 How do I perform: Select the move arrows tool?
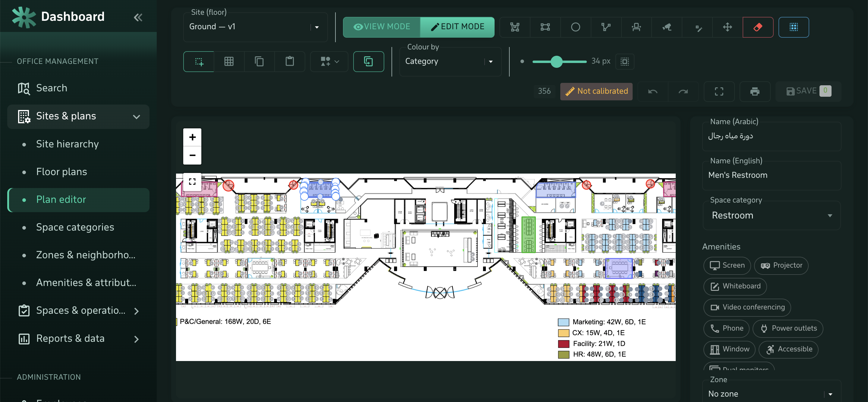click(x=728, y=27)
